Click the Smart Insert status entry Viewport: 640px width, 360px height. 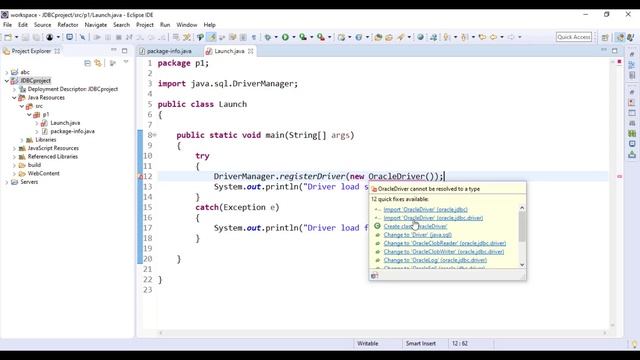pos(420,344)
